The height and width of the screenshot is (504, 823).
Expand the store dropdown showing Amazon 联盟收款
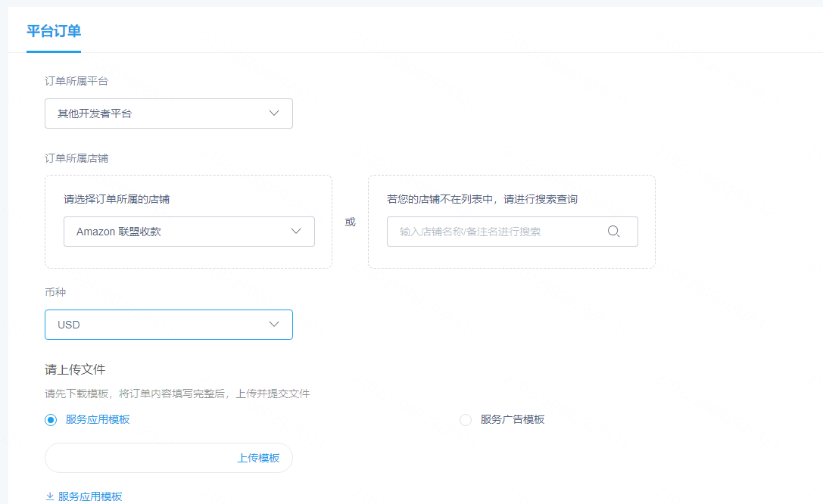click(189, 232)
